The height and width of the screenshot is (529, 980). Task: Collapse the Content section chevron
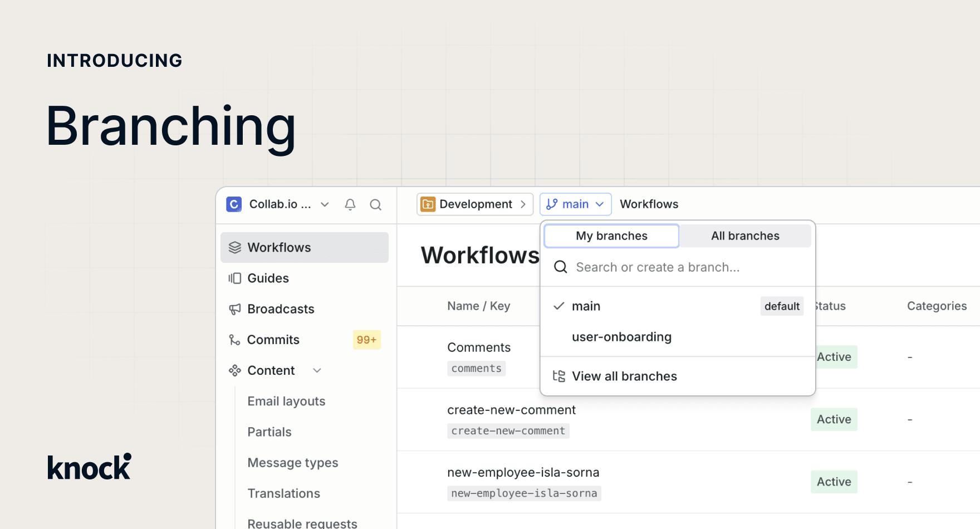click(x=317, y=371)
